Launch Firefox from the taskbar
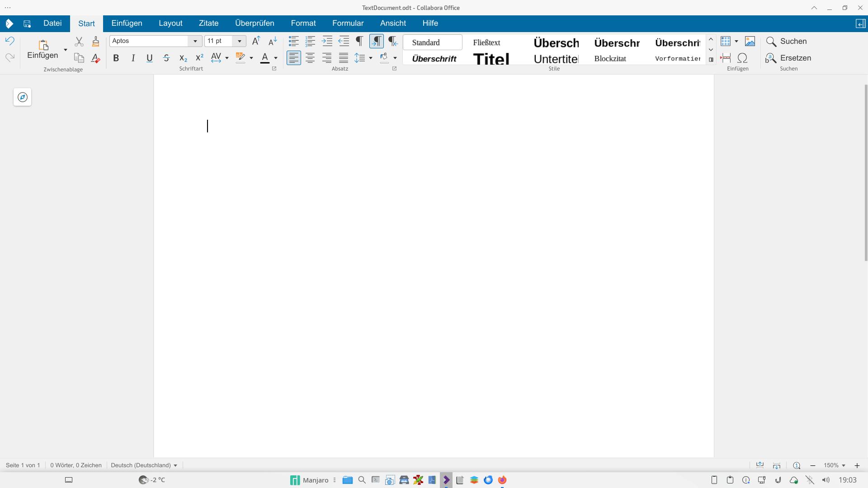This screenshot has height=488, width=868. (502, 480)
